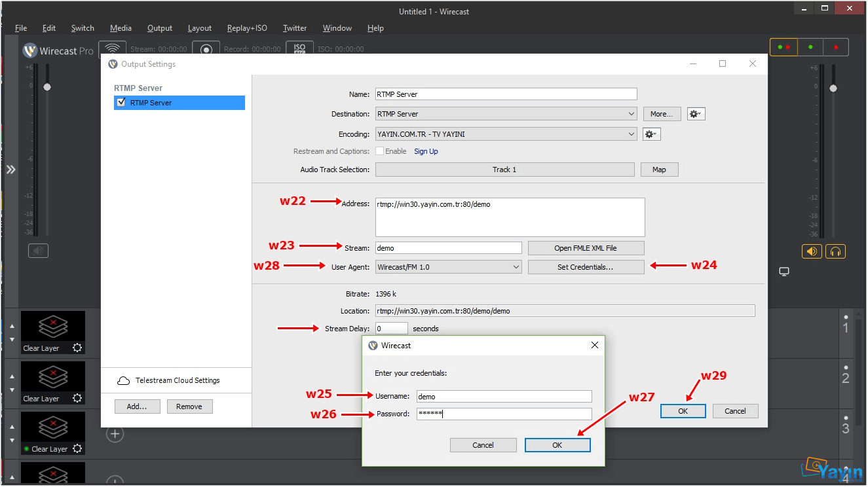Select preview-only green dot layout button
The height and width of the screenshot is (487, 868).
point(810,47)
